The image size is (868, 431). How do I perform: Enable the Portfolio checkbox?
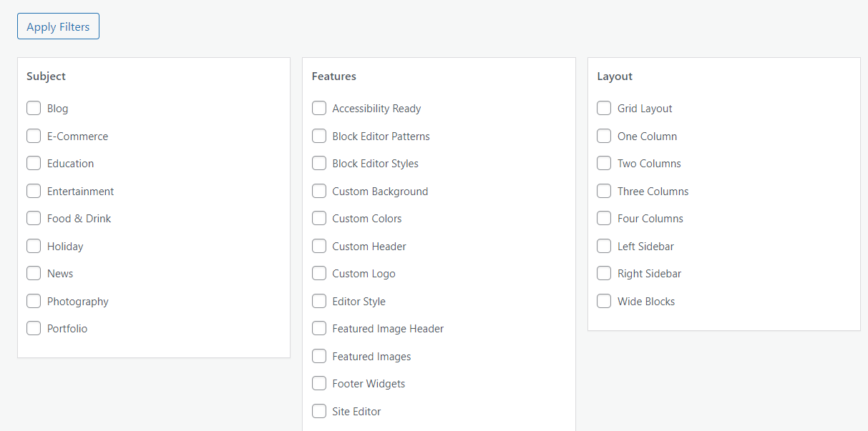[34, 329]
